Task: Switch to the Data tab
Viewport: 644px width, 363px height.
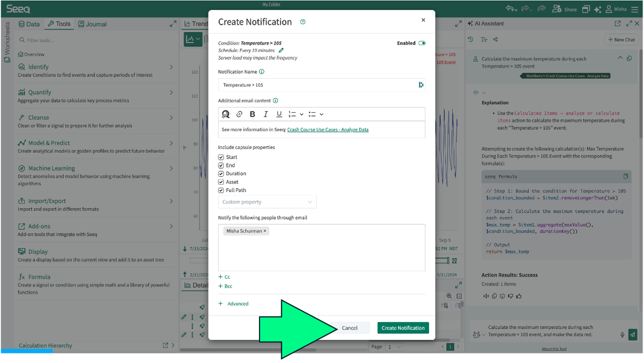Action: 29,24
